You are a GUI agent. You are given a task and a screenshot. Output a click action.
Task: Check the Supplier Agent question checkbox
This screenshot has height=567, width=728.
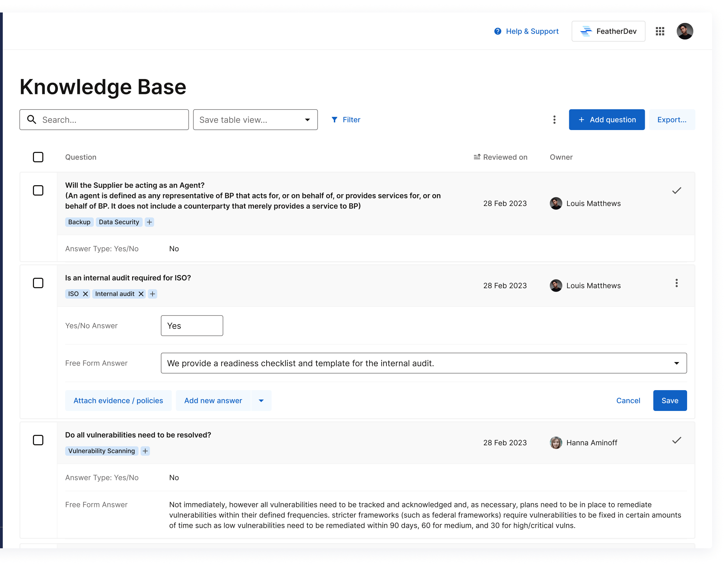point(38,190)
